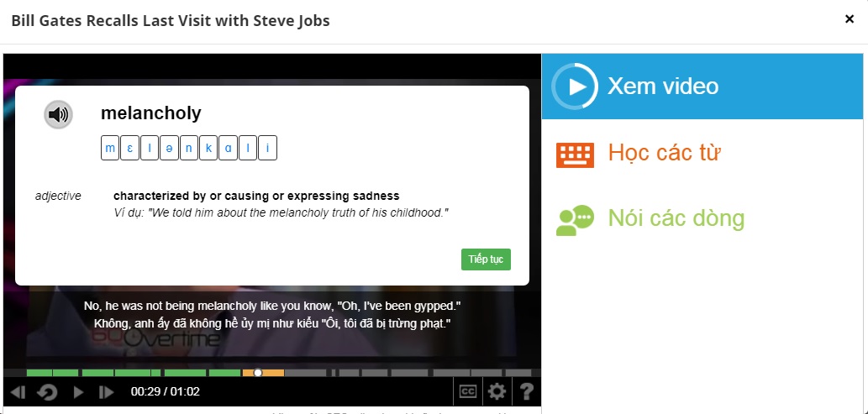Play the melancholy pronunciation speaker icon

point(58,114)
